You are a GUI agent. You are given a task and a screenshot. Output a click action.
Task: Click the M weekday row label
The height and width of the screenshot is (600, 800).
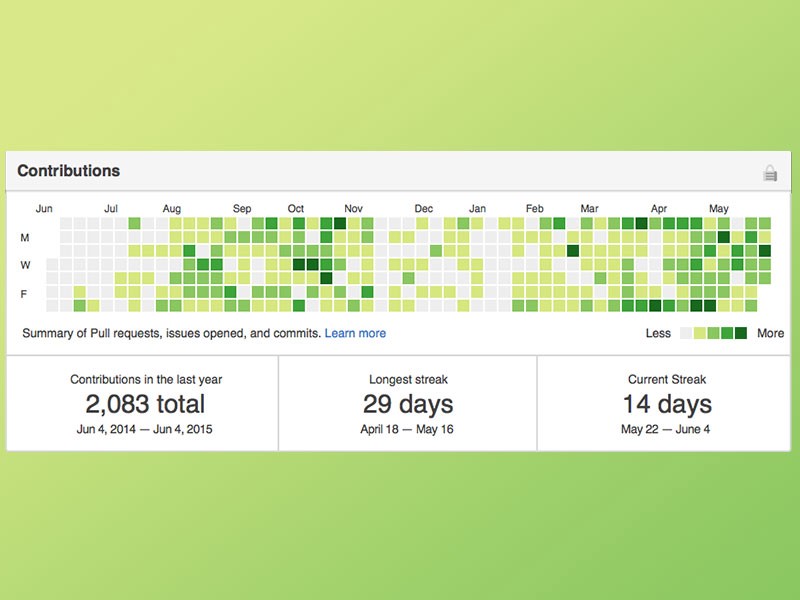(25, 238)
